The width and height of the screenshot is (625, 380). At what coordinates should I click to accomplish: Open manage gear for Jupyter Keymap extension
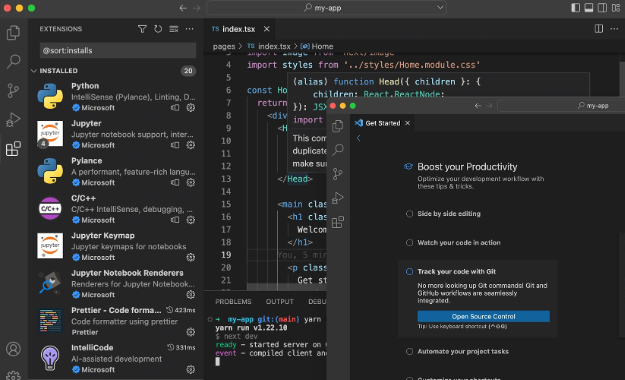(x=191, y=258)
